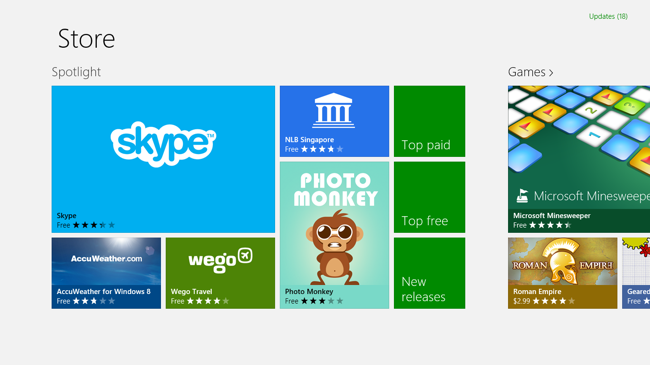Click the Wego Travel star rating

point(208,301)
